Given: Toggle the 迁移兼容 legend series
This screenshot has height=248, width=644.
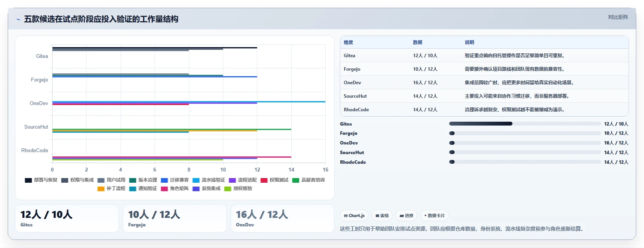Looking at the screenshot, I should click(x=174, y=180).
